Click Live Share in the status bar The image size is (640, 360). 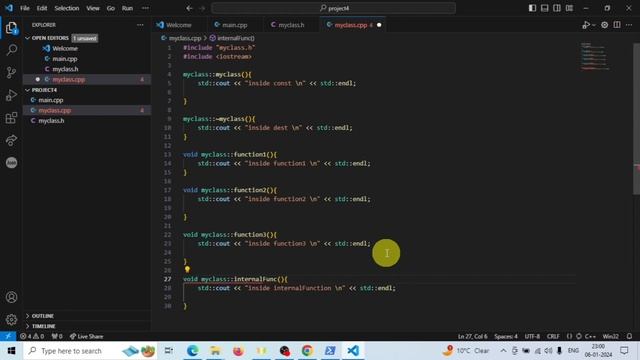pyautogui.click(x=87, y=336)
